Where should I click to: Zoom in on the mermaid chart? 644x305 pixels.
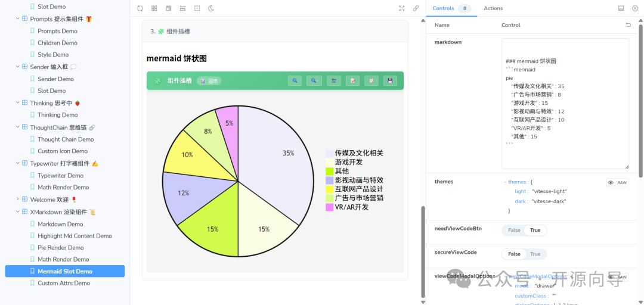pyautogui.click(x=295, y=81)
